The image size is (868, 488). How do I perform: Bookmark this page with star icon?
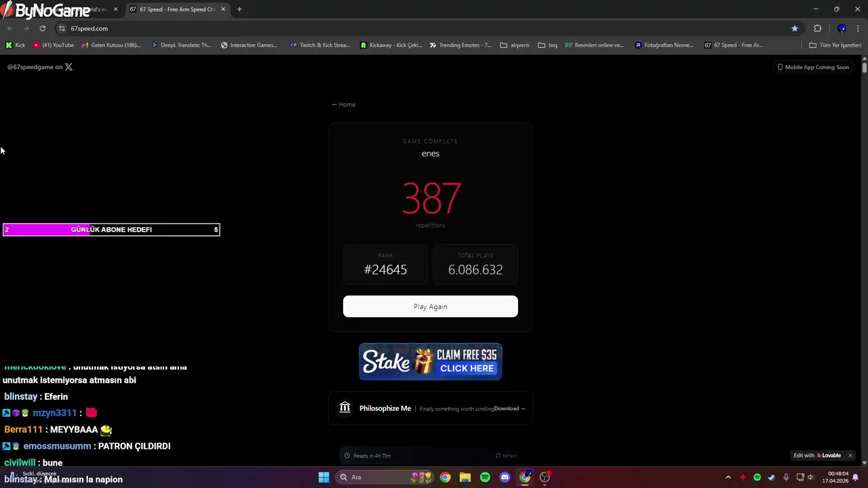click(794, 28)
